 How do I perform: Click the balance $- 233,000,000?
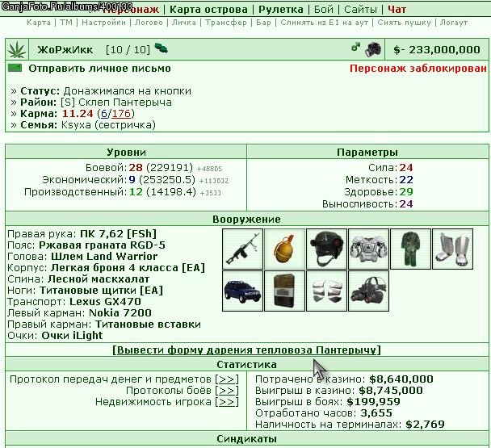click(x=437, y=50)
